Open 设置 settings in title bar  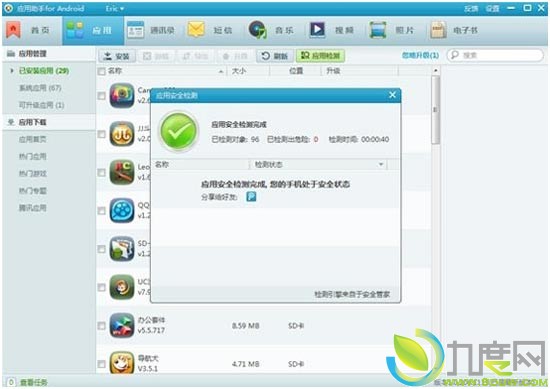point(492,8)
